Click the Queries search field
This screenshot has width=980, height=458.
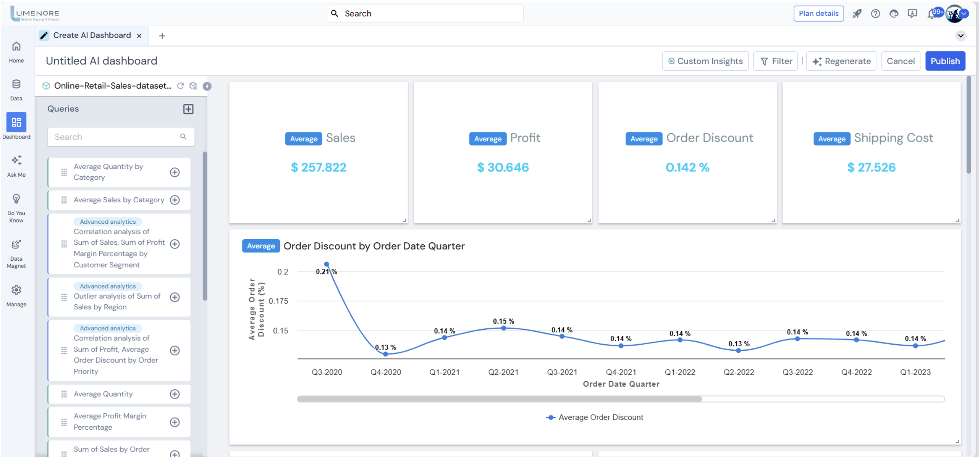click(x=116, y=137)
